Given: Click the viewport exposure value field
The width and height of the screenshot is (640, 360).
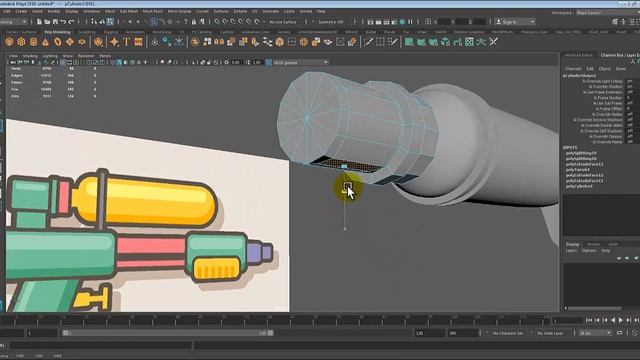Looking at the screenshot, I should click(235, 62).
